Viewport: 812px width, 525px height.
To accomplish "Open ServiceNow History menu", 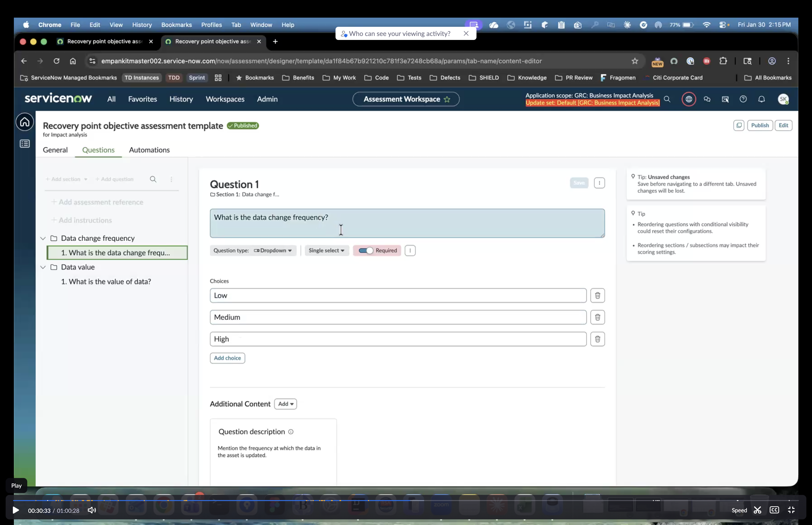I will [x=181, y=99].
